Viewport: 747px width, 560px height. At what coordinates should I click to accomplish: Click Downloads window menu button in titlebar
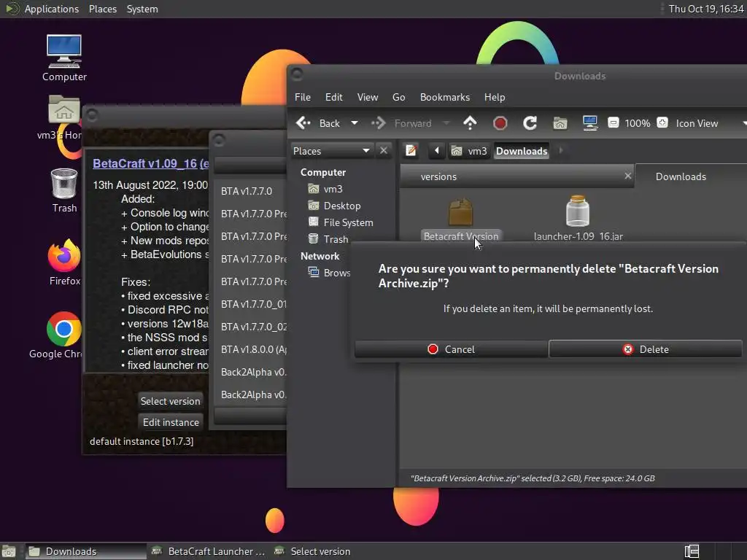point(297,74)
